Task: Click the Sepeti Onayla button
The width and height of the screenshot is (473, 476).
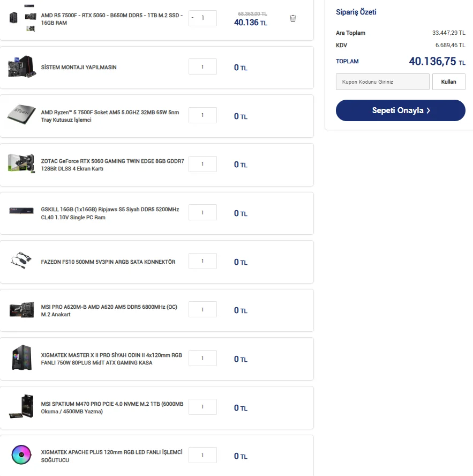Action: pyautogui.click(x=400, y=110)
